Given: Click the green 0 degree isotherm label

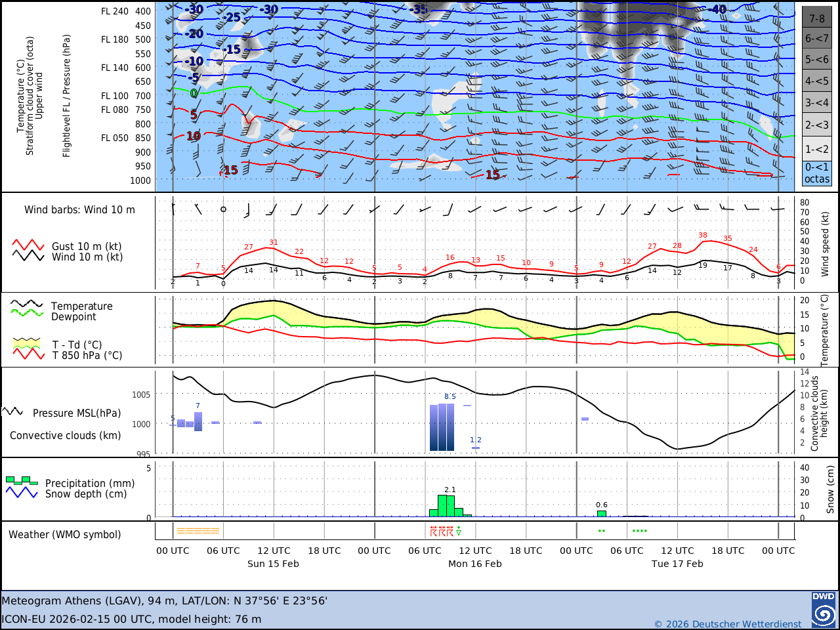Looking at the screenshot, I should [x=194, y=94].
